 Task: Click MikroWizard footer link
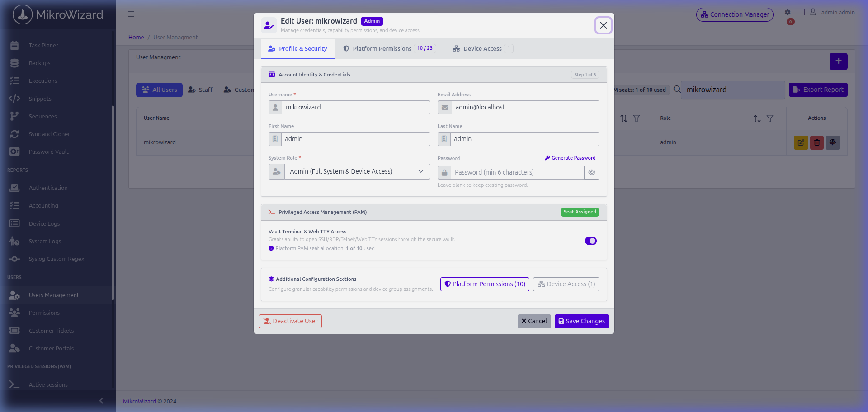point(139,402)
